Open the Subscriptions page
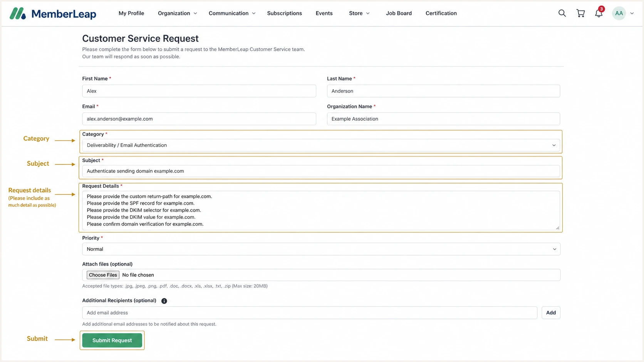Image resolution: width=644 pixels, height=362 pixels. [x=284, y=13]
